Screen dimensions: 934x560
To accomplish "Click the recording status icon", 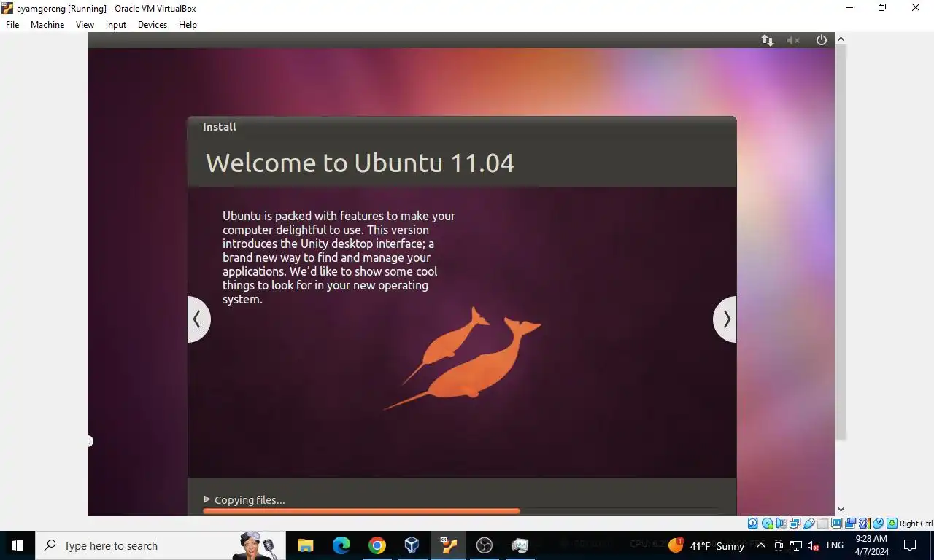I will tap(851, 524).
